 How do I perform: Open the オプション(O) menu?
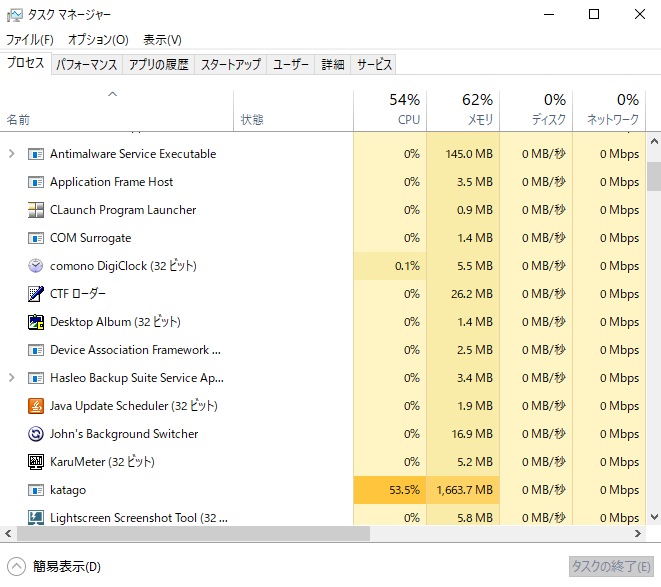pos(98,40)
